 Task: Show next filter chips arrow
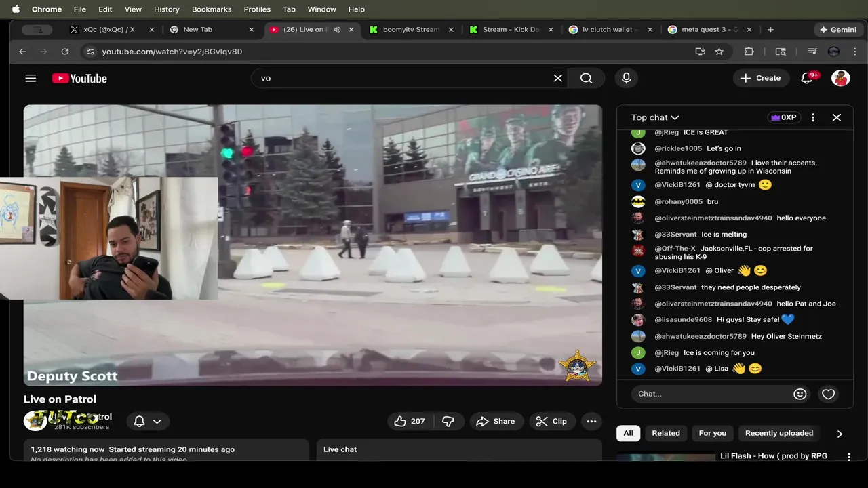coord(840,434)
